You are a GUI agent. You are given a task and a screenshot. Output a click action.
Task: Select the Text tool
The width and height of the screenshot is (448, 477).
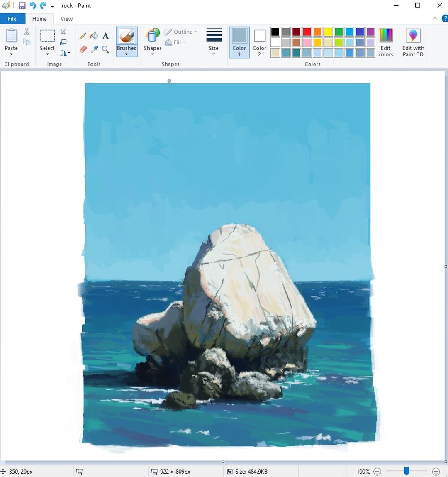click(x=105, y=36)
